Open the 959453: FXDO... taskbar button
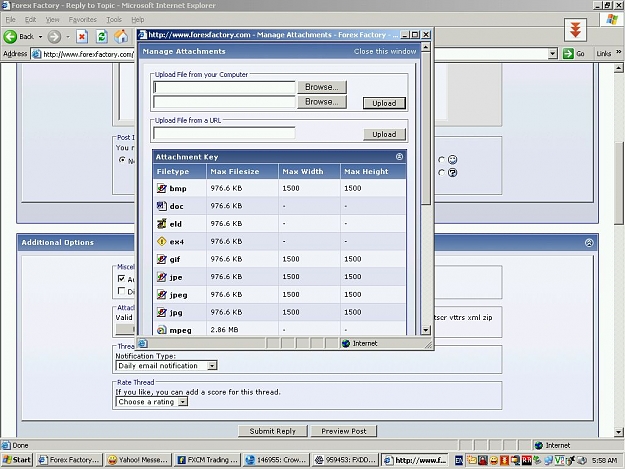Image resolution: width=625 pixels, height=469 pixels. click(x=345, y=460)
